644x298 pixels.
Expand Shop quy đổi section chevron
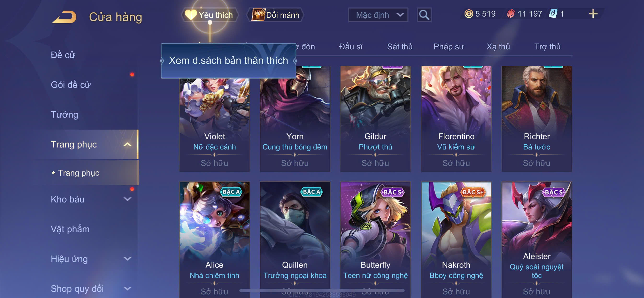click(127, 289)
